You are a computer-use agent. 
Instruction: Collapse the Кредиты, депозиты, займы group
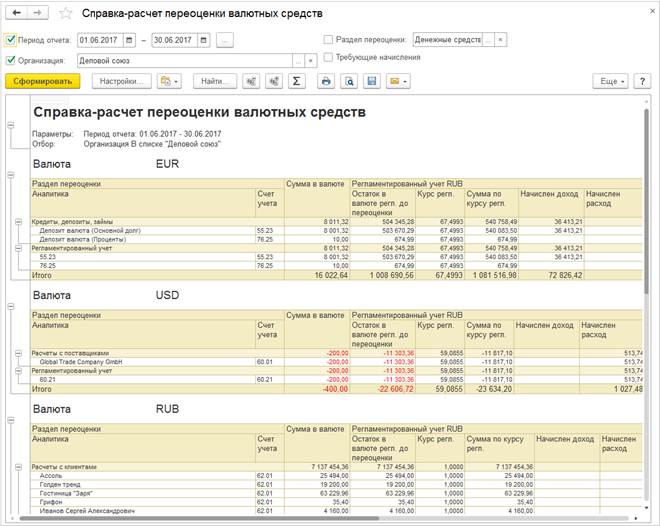click(x=18, y=222)
